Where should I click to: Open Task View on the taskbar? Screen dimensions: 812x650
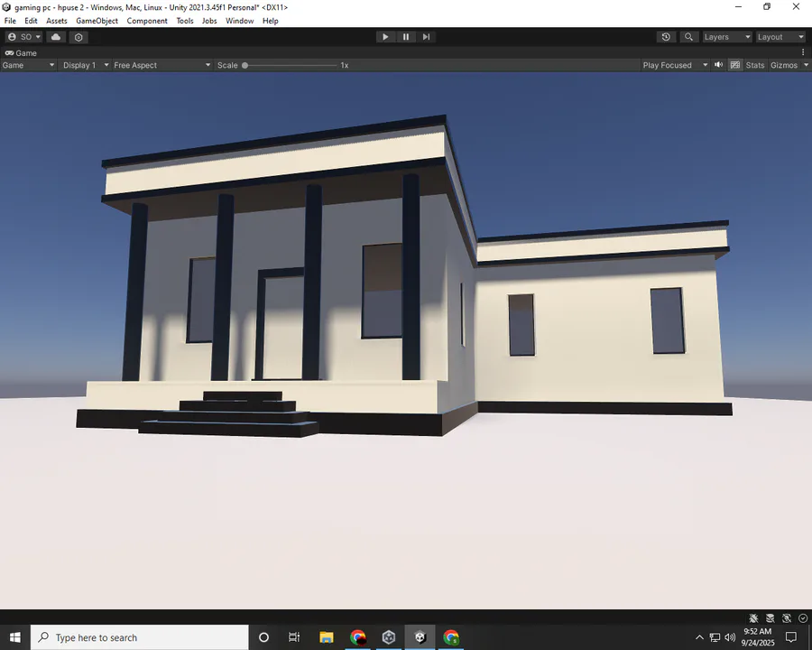pos(293,637)
